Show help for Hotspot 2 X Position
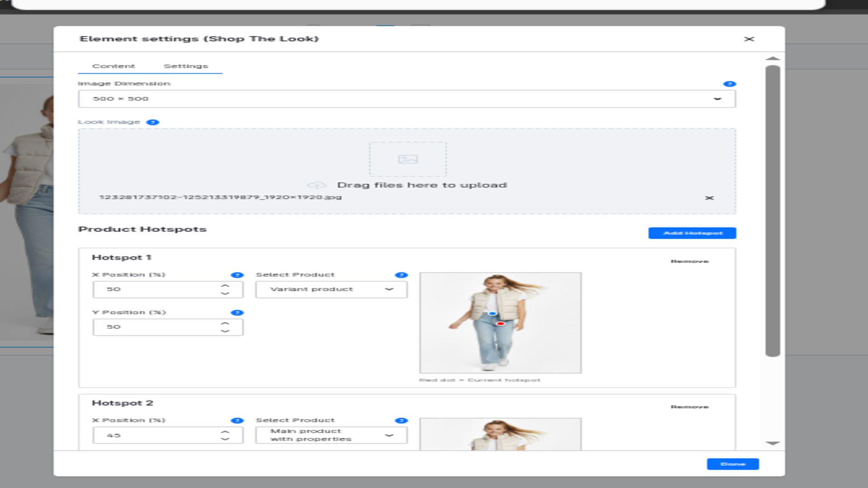 [237, 421]
